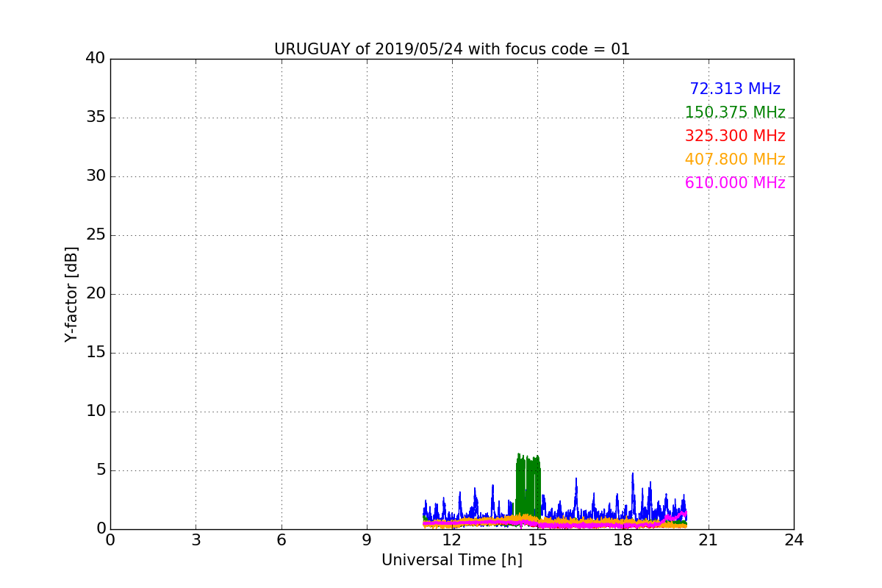The width and height of the screenshot is (882, 588).
Task: Click y-axis tick value 10
Action: pyautogui.click(x=96, y=411)
